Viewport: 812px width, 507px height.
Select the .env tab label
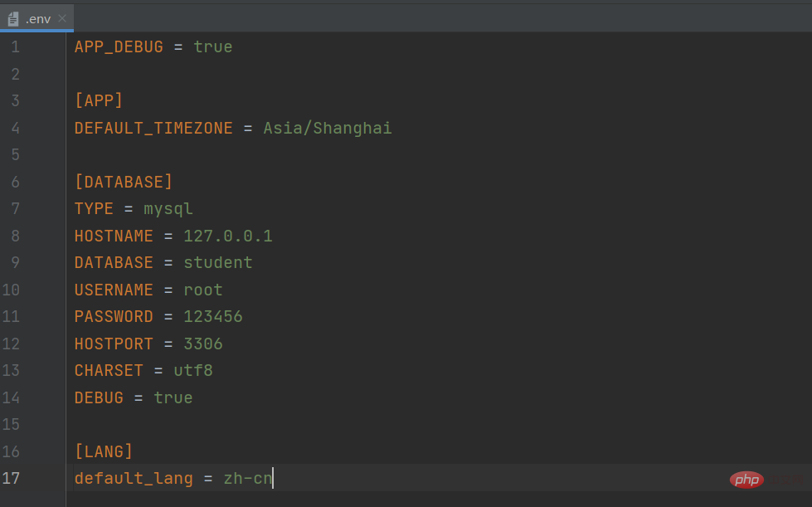pyautogui.click(x=38, y=18)
